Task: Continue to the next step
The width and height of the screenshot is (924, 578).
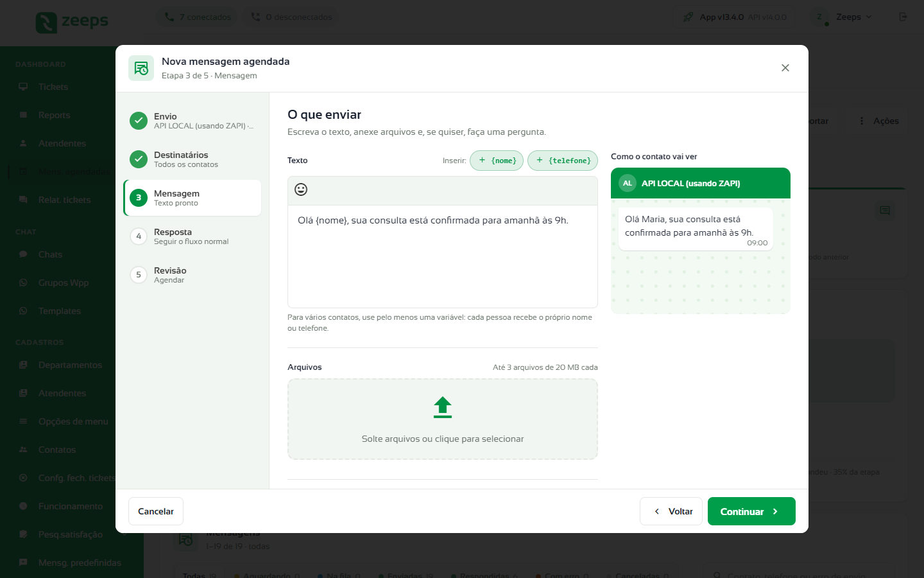Action: coord(751,511)
